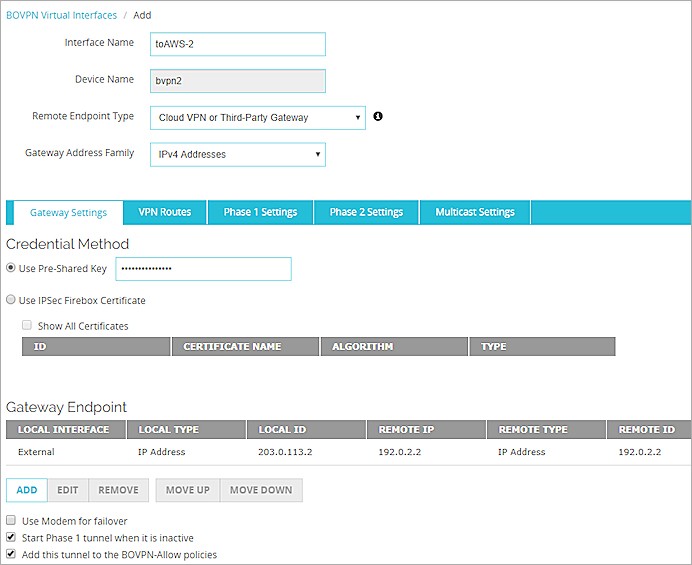Open the Multicast Settings tab

(475, 212)
